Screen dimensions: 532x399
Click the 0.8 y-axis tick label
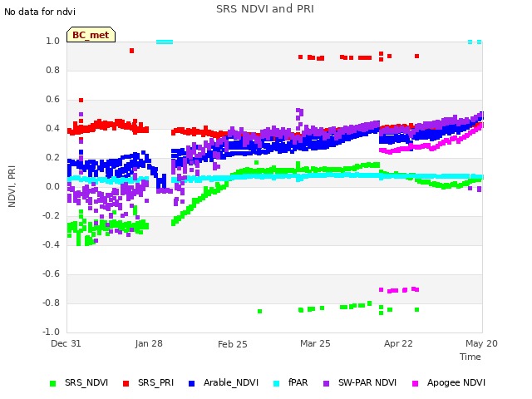coord(53,70)
